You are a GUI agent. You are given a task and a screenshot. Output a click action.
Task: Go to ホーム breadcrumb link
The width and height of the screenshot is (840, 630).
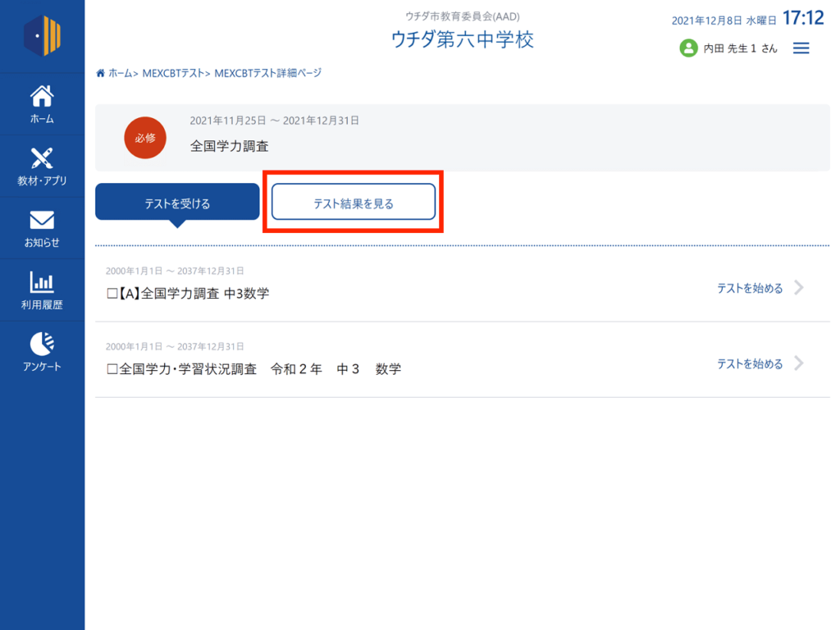click(120, 73)
